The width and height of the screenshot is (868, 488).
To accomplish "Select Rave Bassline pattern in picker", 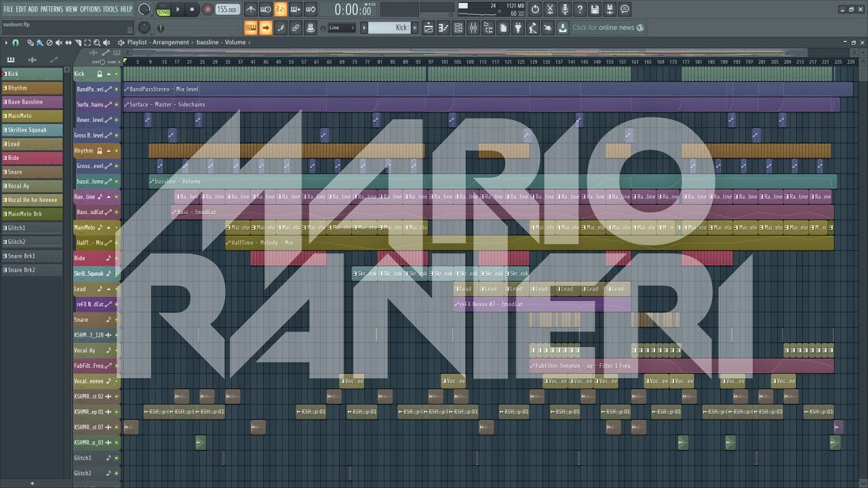I will click(x=33, y=102).
